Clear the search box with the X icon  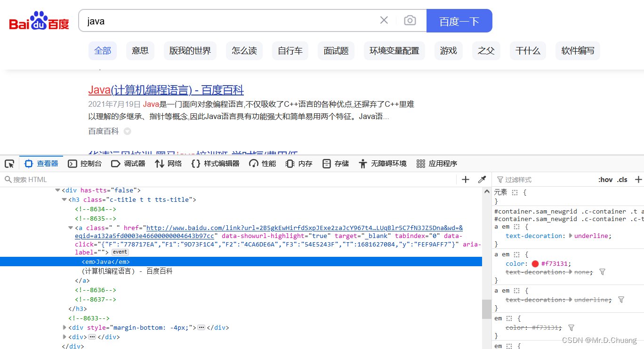tap(384, 20)
